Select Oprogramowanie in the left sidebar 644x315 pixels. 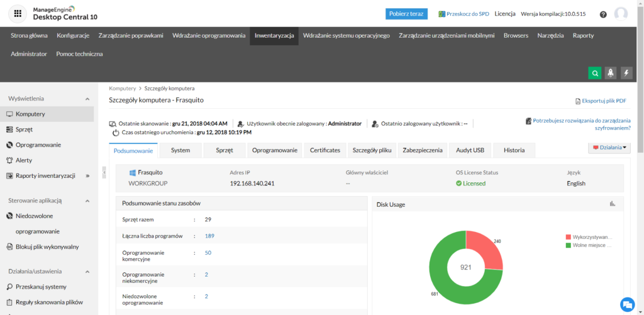coord(38,145)
